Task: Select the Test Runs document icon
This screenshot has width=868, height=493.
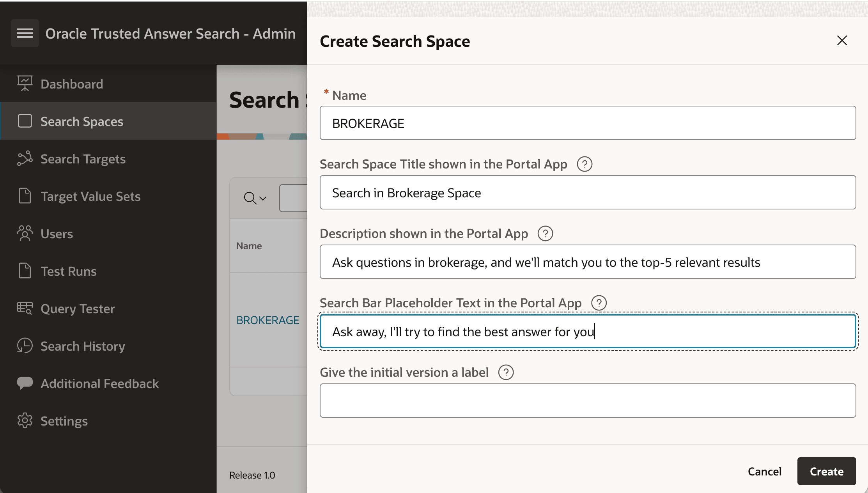Action: point(25,271)
